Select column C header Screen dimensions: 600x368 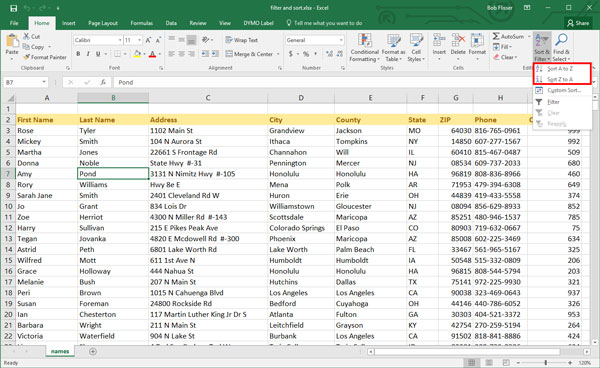coord(208,98)
